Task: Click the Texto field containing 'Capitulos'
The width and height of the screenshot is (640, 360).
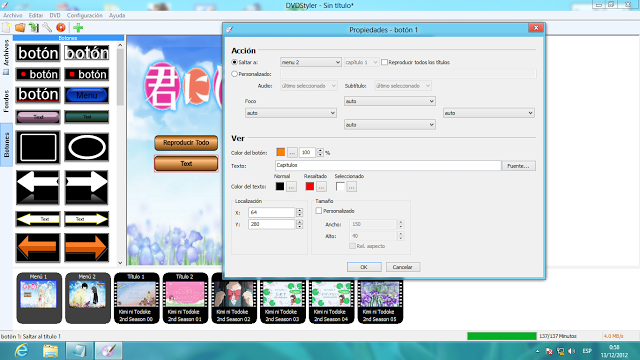Action: (x=388, y=165)
